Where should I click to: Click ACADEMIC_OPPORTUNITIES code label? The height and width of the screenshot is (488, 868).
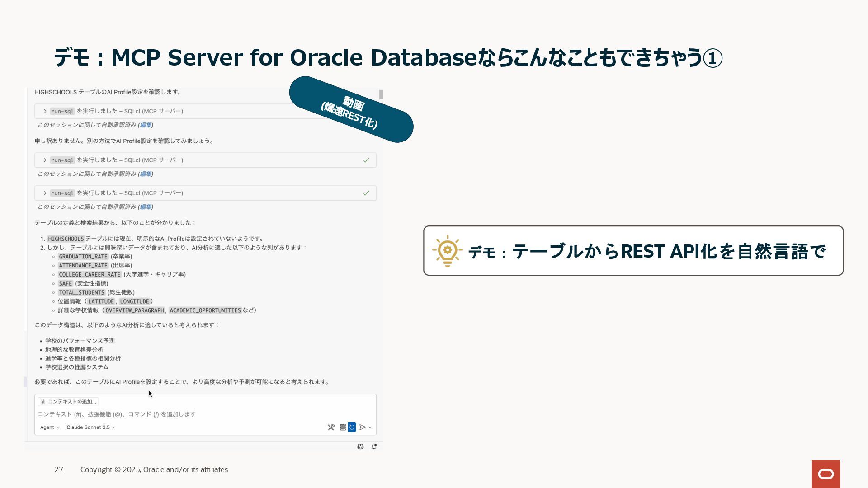[205, 310]
